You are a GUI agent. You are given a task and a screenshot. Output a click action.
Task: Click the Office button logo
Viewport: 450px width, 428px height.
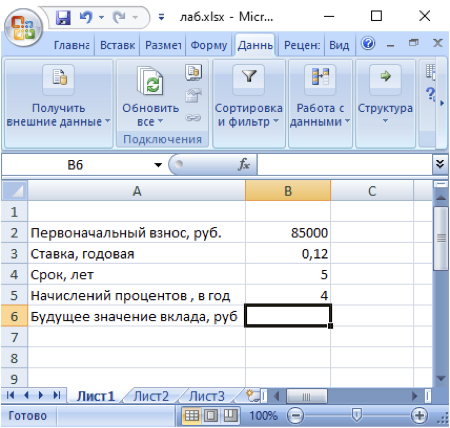23,28
